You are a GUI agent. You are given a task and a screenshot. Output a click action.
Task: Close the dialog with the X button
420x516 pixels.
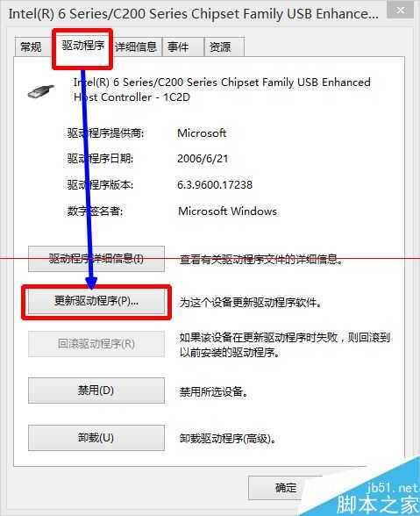coord(400,10)
